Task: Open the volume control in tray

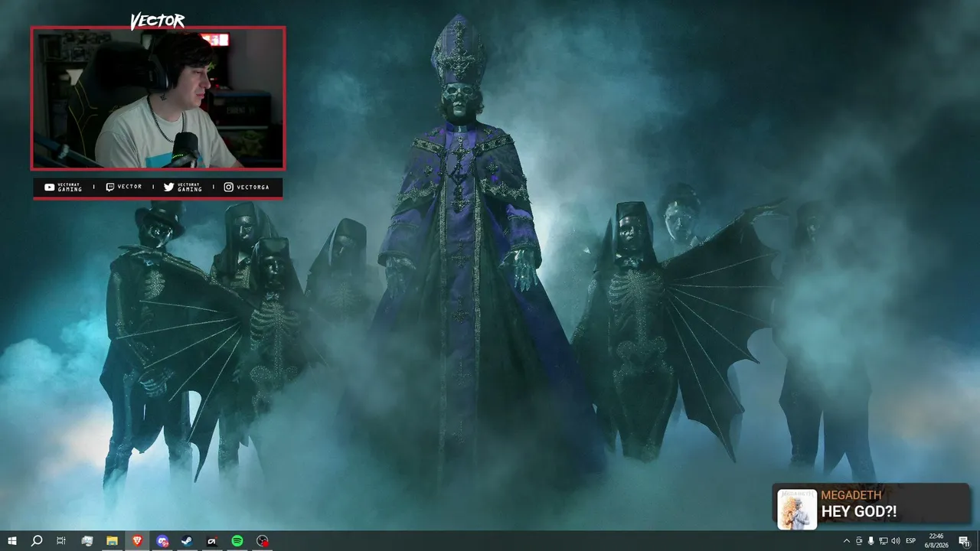Action: click(x=895, y=541)
